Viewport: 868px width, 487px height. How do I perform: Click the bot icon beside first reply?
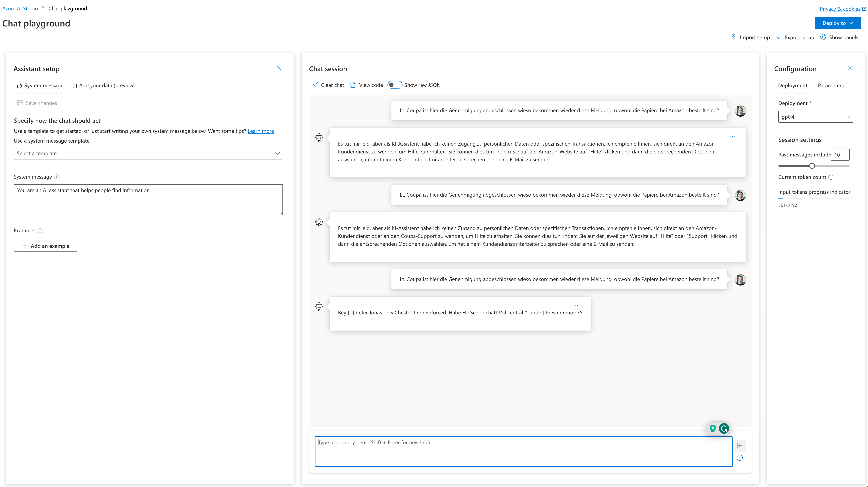click(x=319, y=138)
